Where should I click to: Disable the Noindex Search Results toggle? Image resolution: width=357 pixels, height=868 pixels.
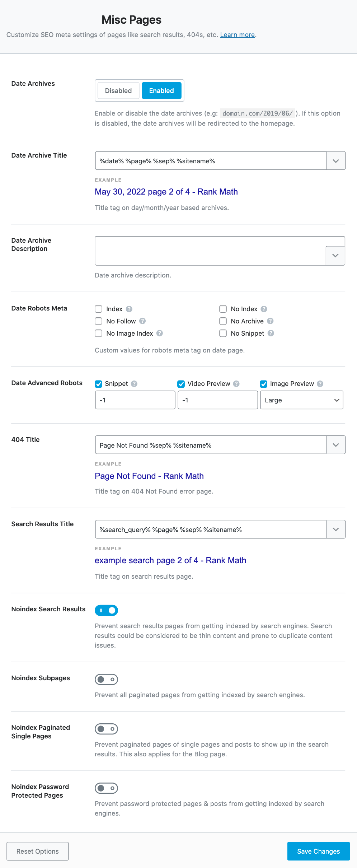coord(106,610)
